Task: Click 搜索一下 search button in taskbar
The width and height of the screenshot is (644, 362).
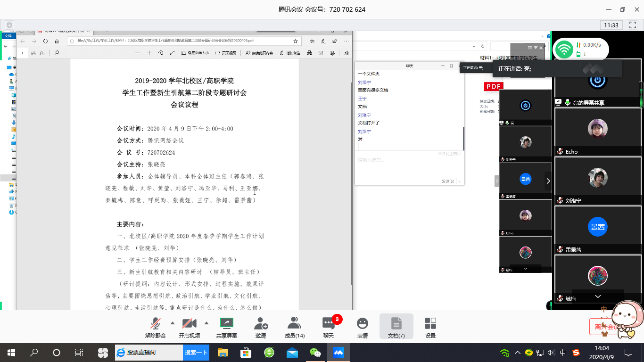Action: click(196, 352)
